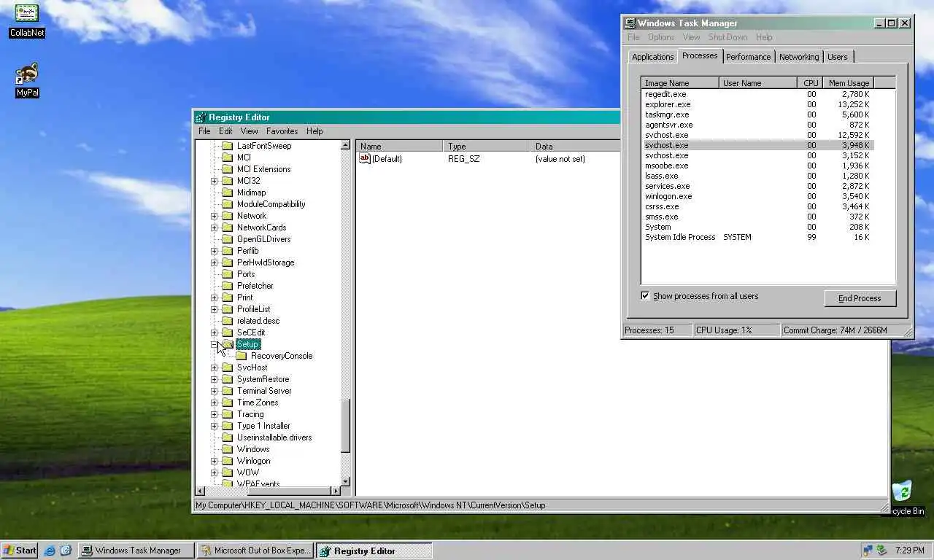
Task: Click the Task Manager tray icon
Action: tap(881, 551)
